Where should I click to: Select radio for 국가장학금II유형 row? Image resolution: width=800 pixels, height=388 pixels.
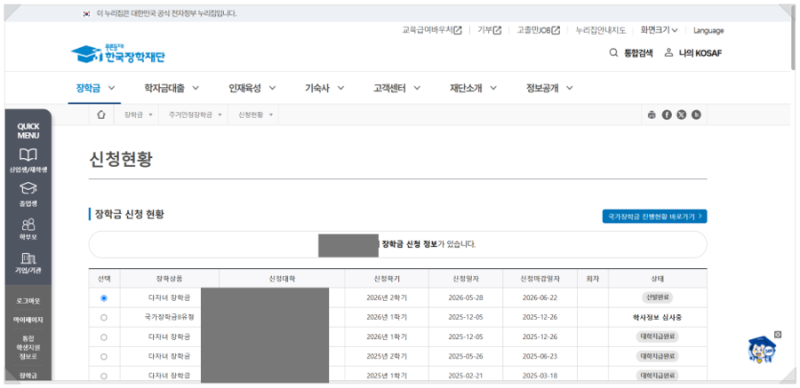pyautogui.click(x=104, y=318)
